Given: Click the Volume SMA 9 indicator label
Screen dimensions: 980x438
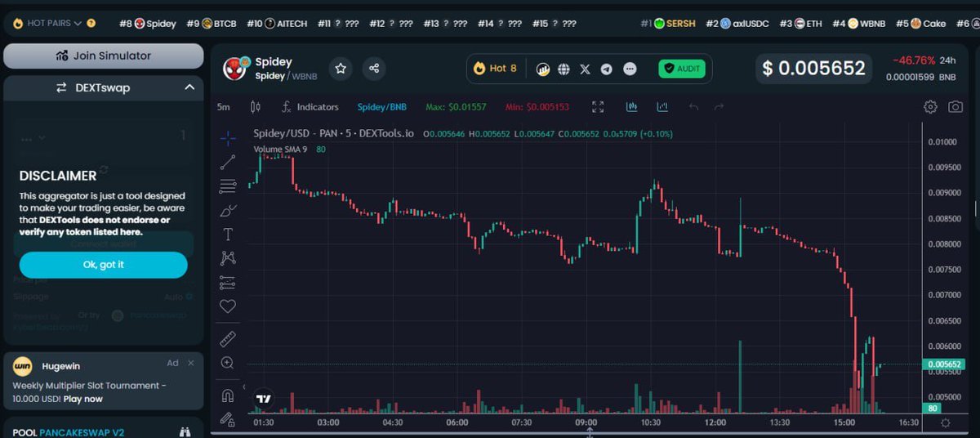Looking at the screenshot, I should [x=280, y=150].
